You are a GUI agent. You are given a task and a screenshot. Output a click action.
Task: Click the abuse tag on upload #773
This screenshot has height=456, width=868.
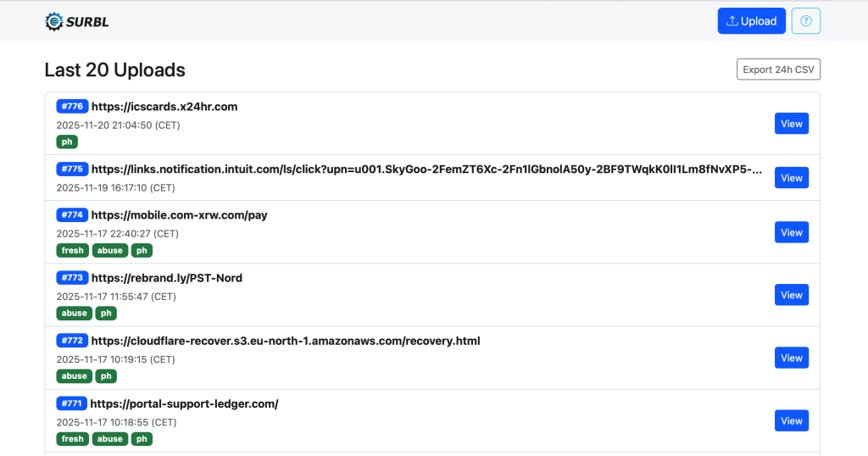click(74, 314)
